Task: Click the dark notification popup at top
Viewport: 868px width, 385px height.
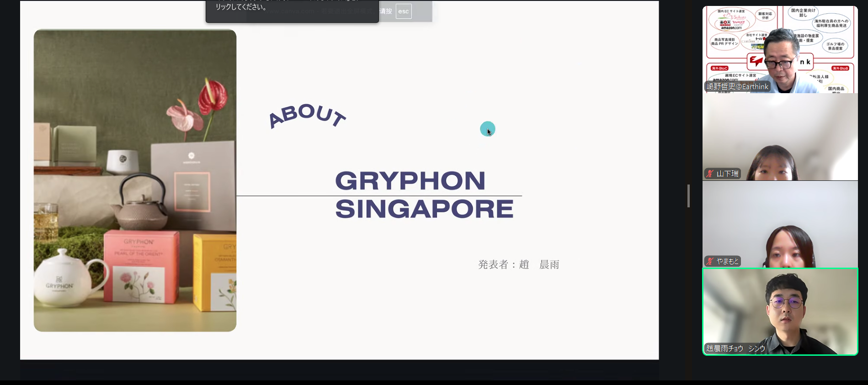Action: pyautogui.click(x=292, y=10)
